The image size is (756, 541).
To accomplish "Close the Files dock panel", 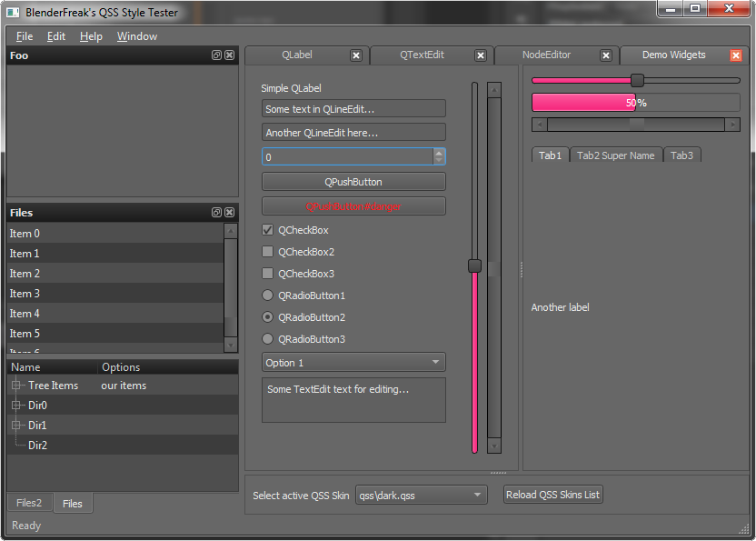I will 230,213.
